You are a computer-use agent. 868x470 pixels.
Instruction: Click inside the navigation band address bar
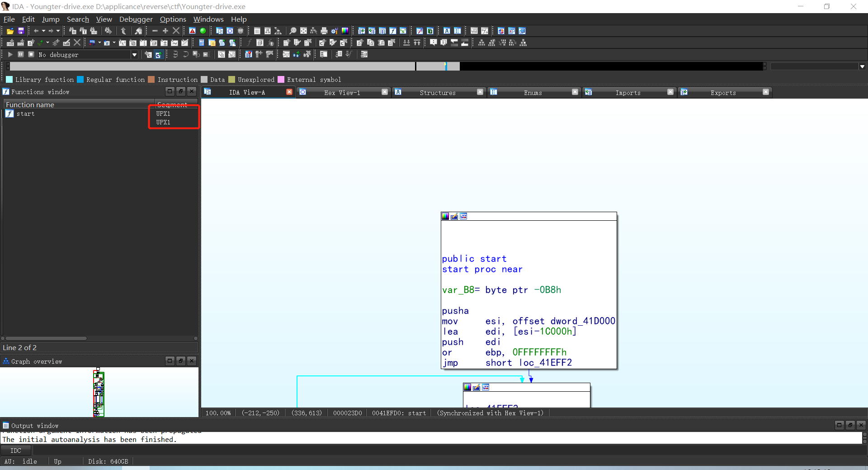point(226,66)
